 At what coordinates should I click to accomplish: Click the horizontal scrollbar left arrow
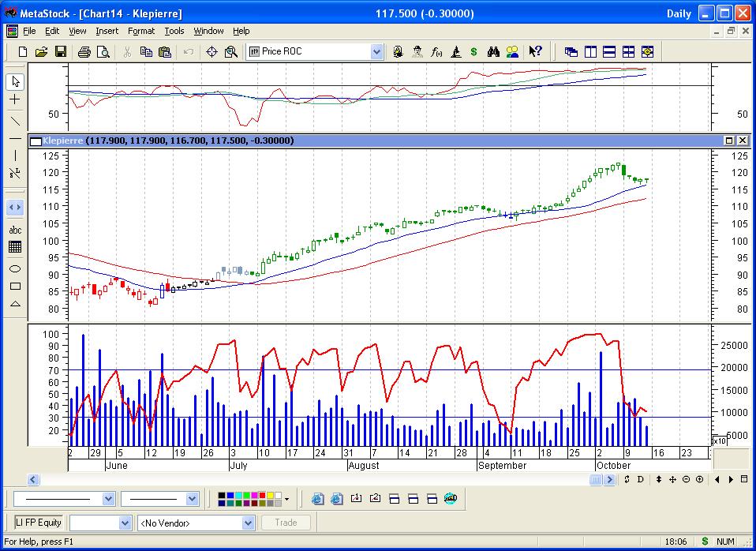(34, 480)
